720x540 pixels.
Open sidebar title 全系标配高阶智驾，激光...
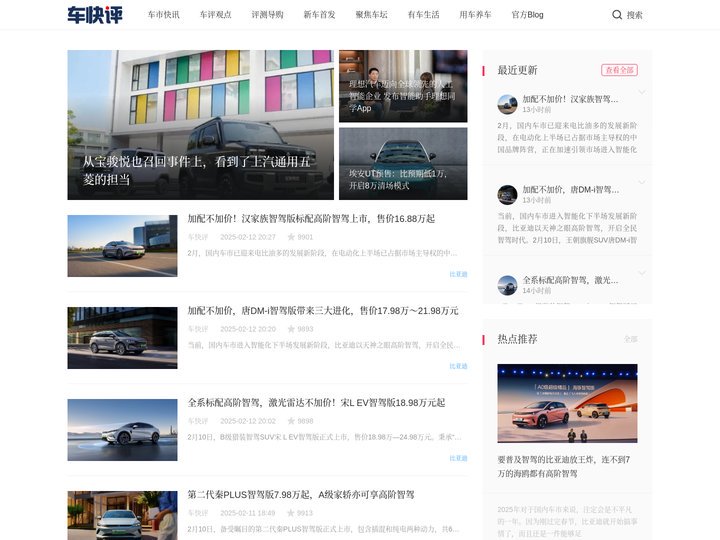(570, 280)
